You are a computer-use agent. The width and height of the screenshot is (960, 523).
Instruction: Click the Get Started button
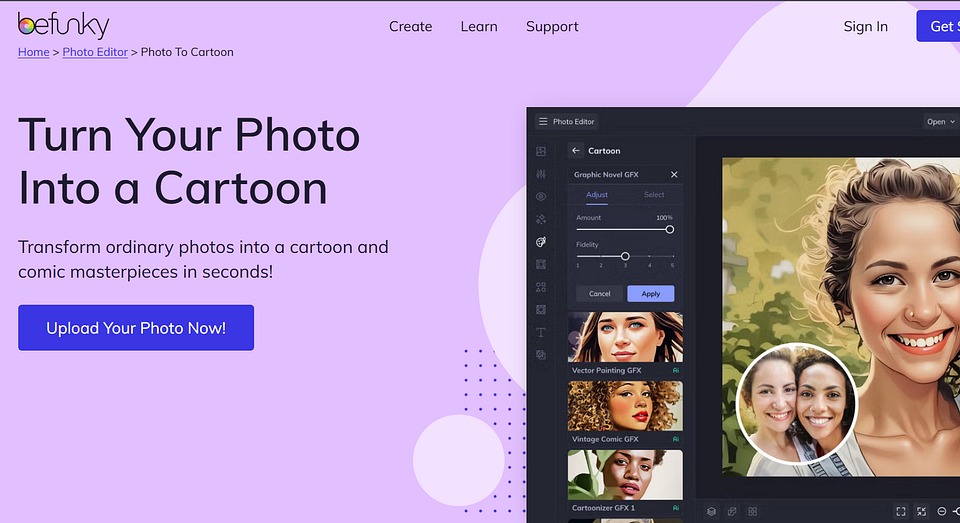(939, 26)
